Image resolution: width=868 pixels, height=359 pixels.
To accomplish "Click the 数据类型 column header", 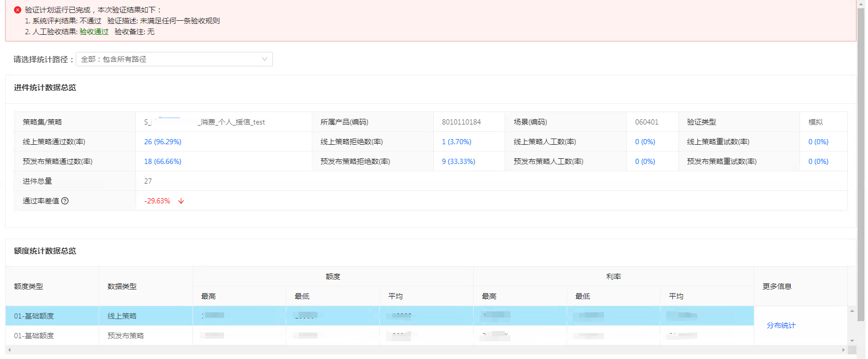I will click(x=122, y=286).
